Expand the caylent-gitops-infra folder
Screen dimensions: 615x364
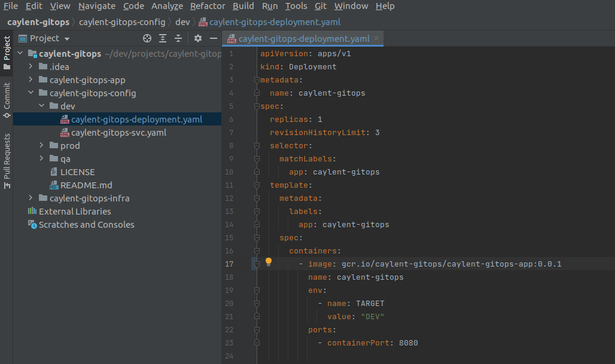[31, 198]
